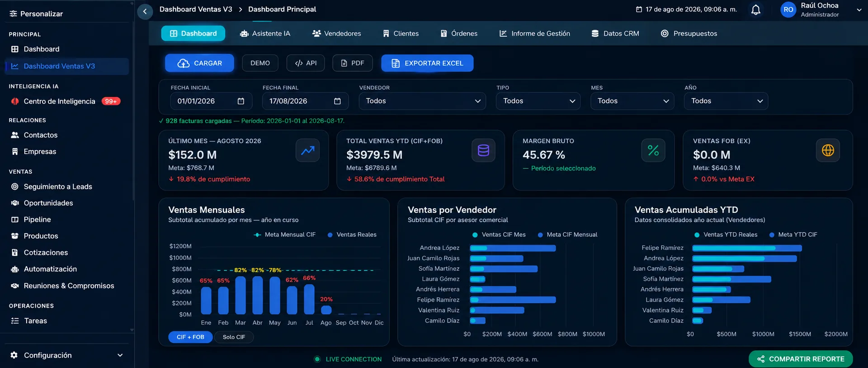This screenshot has height=368, width=868.
Task: Go to Empresas in sidebar
Action: click(66, 152)
